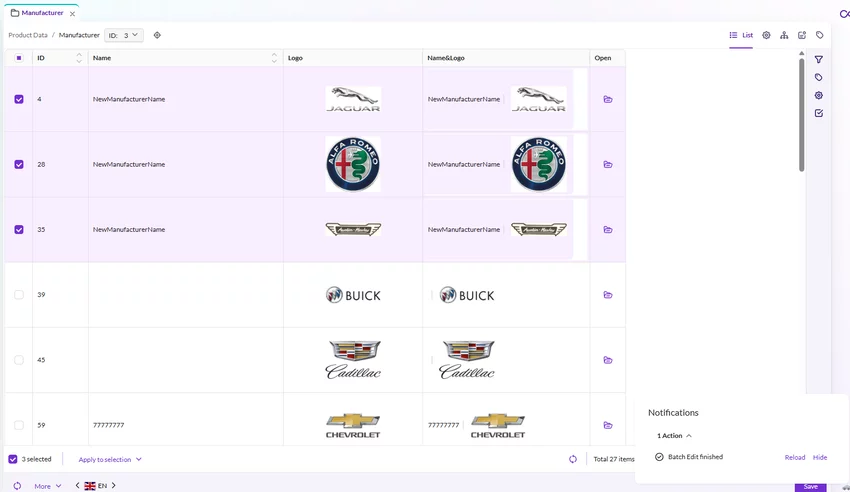Toggle the select-all checkbox in header

tap(19, 58)
